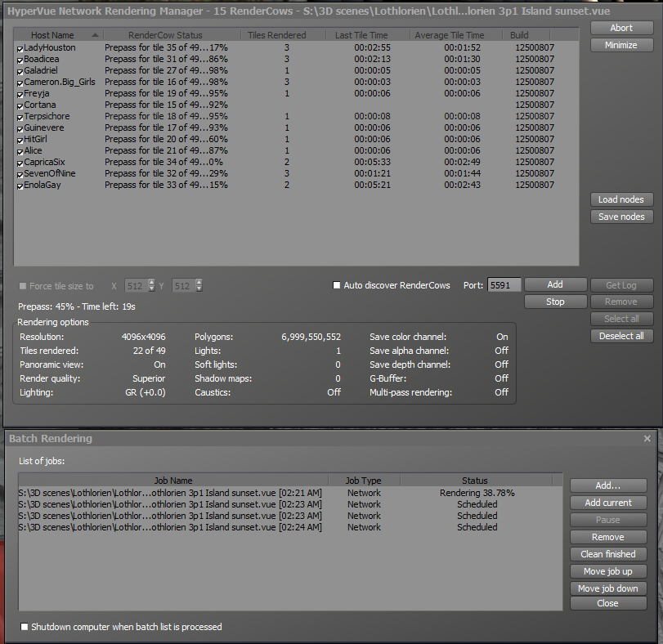Move job up in the queue

click(x=608, y=571)
